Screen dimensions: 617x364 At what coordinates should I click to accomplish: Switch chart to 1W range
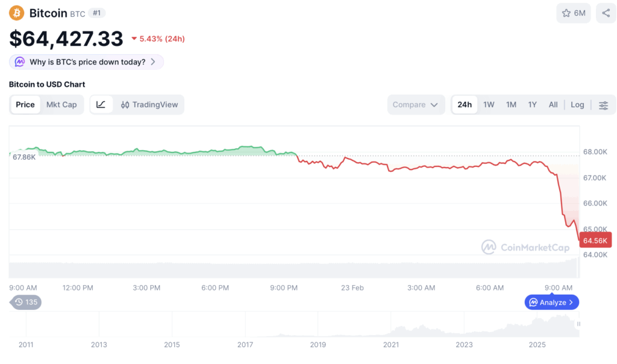489,105
